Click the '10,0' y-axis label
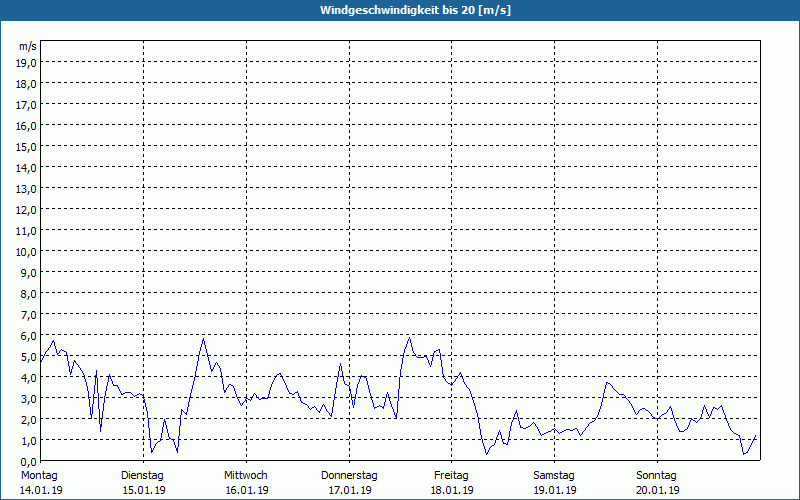Image resolution: width=800 pixels, height=500 pixels. 27,252
